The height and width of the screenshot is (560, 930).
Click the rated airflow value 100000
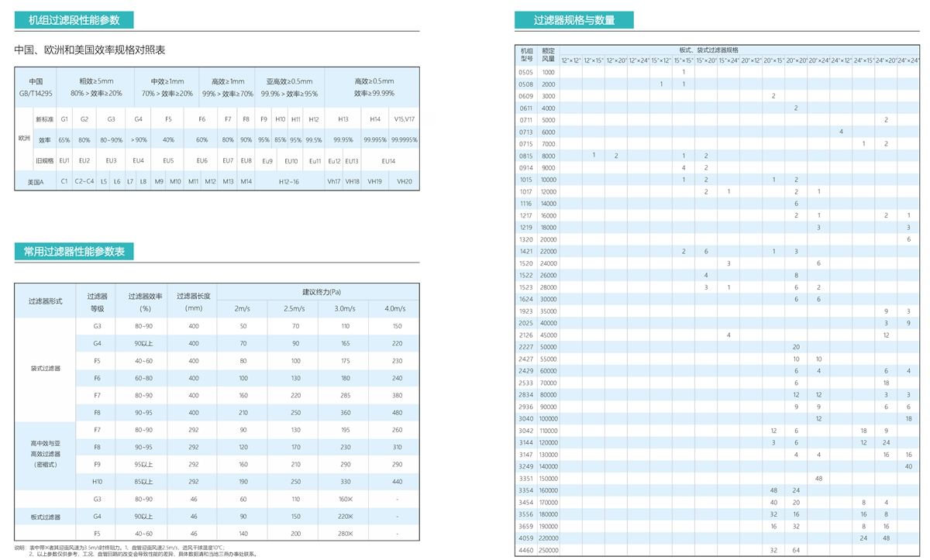click(549, 418)
